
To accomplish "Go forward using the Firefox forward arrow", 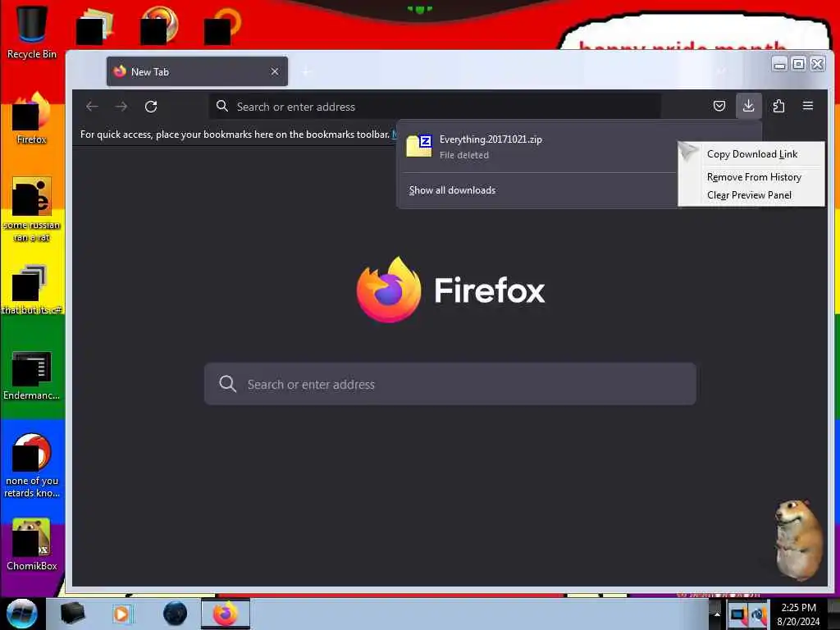I will (x=121, y=107).
